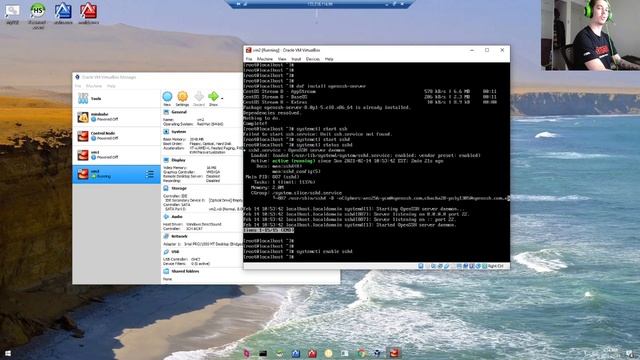Select the Control Node virtual machine
Screen dimensions: 640x360
[116, 136]
